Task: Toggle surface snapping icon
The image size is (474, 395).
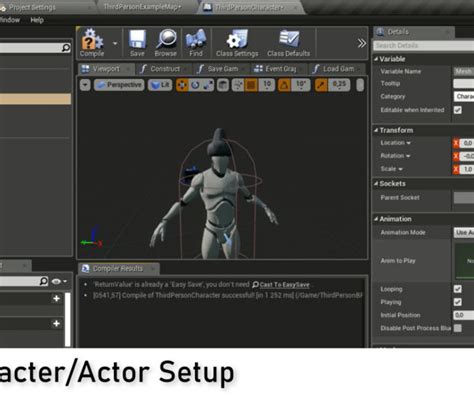Action: pos(238,85)
